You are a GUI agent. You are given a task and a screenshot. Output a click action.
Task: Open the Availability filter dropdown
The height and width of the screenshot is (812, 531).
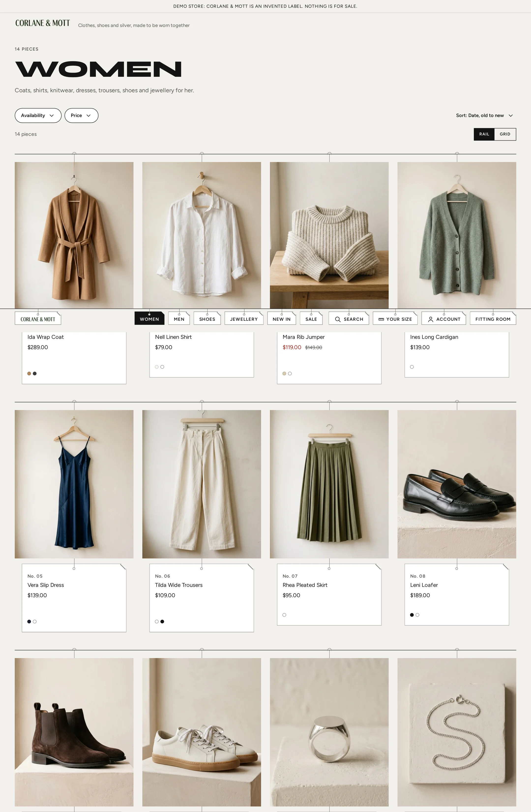[38, 115]
